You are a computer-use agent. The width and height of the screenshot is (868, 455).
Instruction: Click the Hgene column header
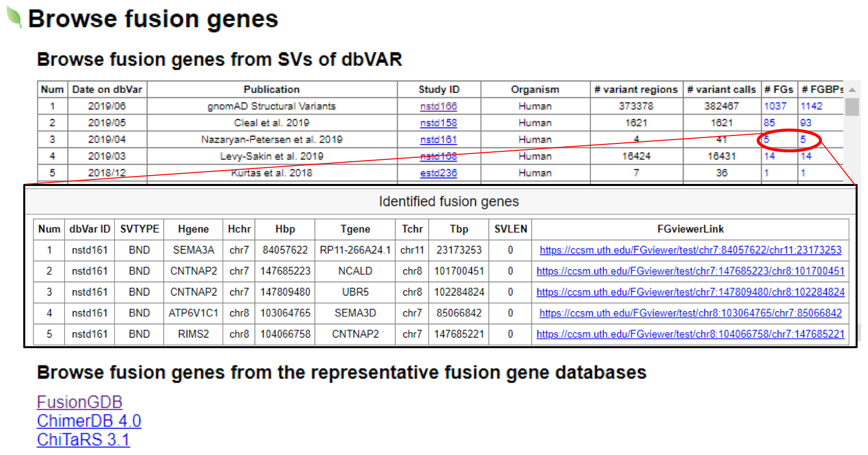[193, 229]
